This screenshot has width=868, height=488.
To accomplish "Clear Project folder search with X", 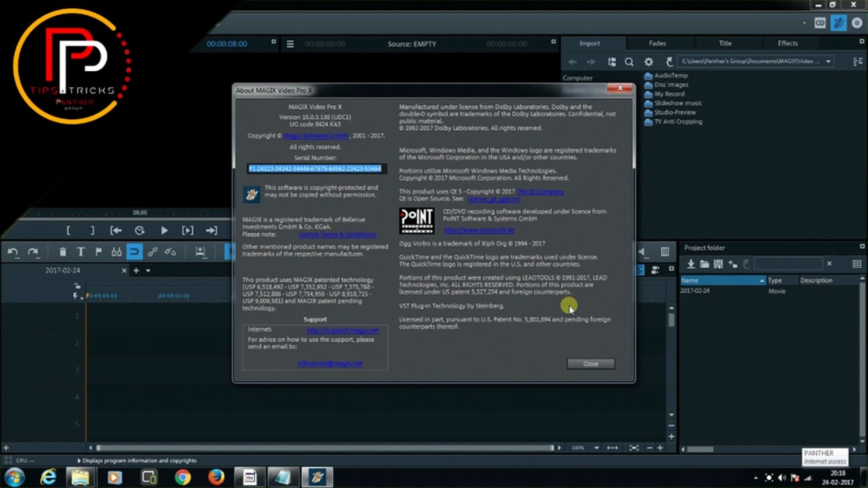I will pos(829,264).
